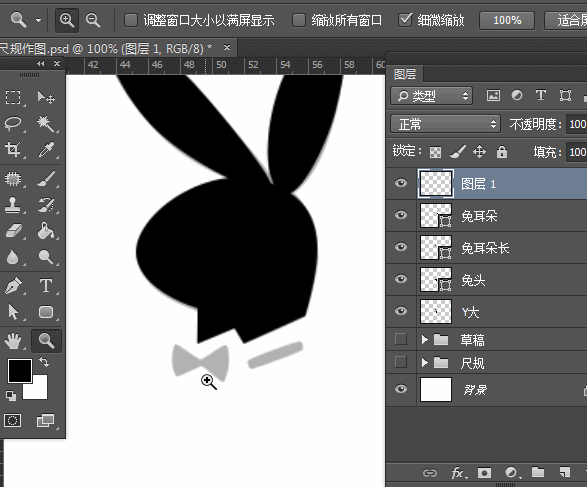Open the layer filter 类型 dropdown
This screenshot has height=487, width=587.
click(431, 96)
